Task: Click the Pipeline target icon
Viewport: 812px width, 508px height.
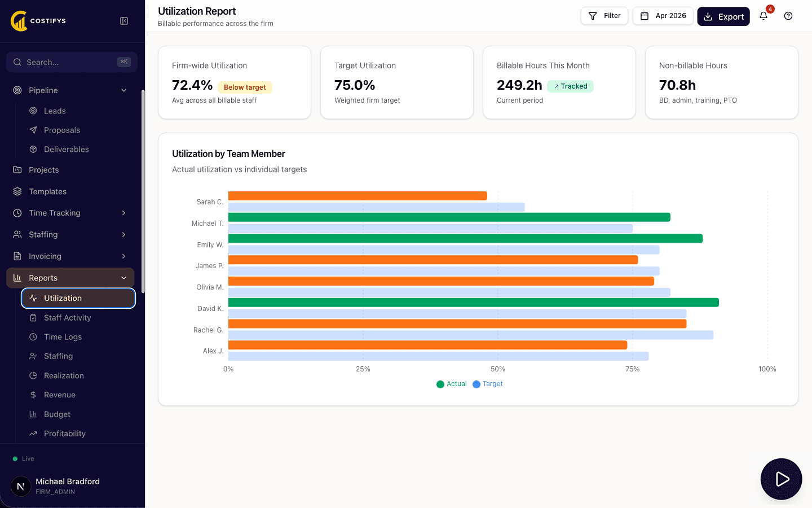Action: tap(17, 90)
